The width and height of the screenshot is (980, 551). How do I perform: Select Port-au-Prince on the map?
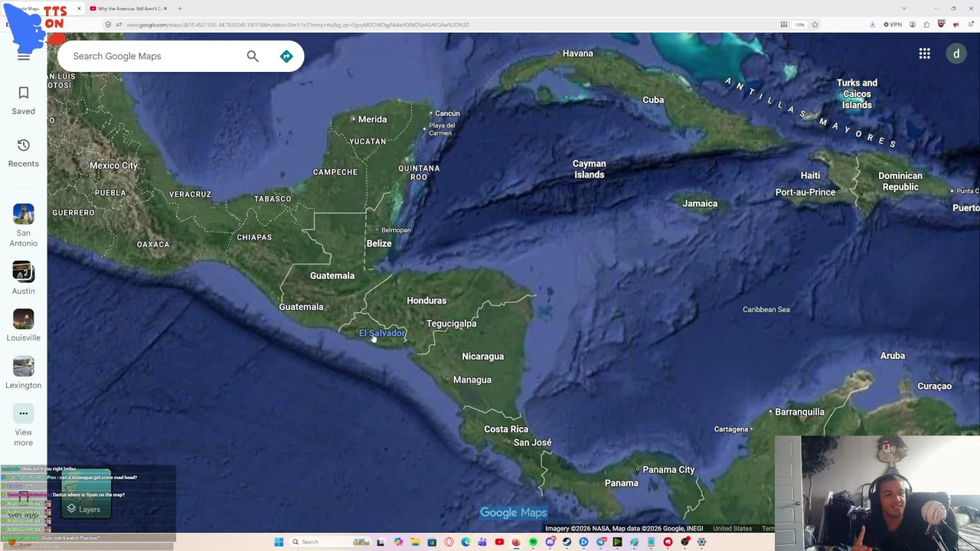tap(805, 192)
